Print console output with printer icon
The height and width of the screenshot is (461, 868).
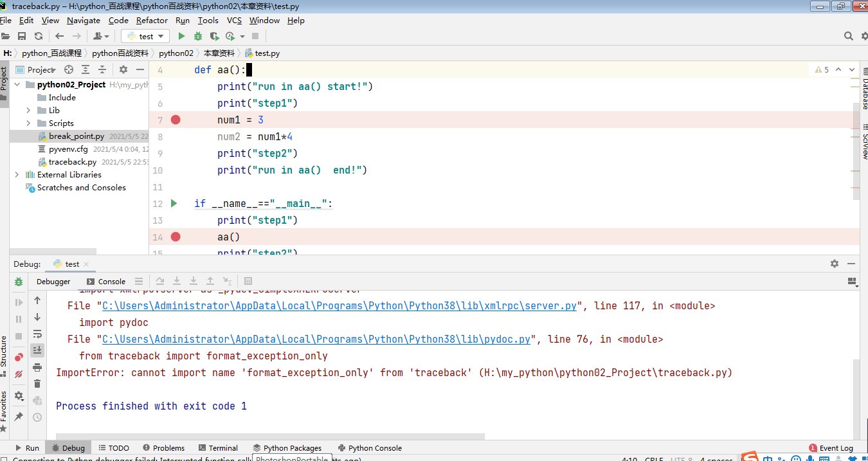[x=37, y=367]
